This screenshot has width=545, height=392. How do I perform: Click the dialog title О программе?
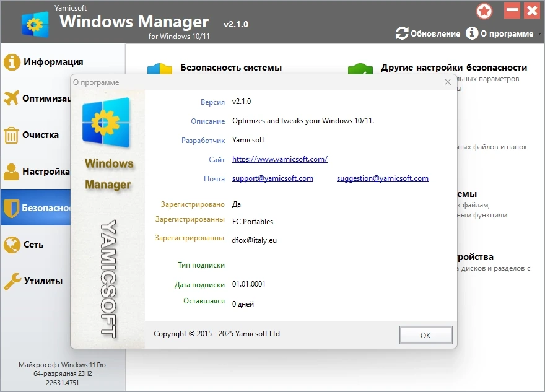pos(96,82)
